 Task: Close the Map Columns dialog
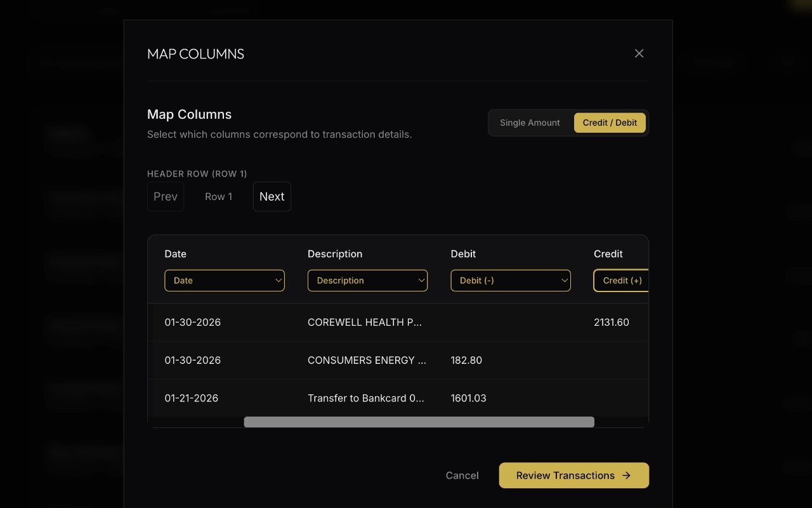click(x=639, y=53)
